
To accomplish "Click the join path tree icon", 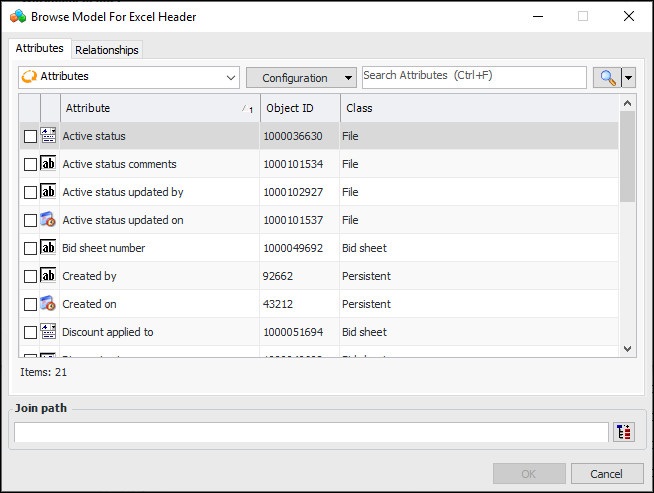I will (625, 432).
